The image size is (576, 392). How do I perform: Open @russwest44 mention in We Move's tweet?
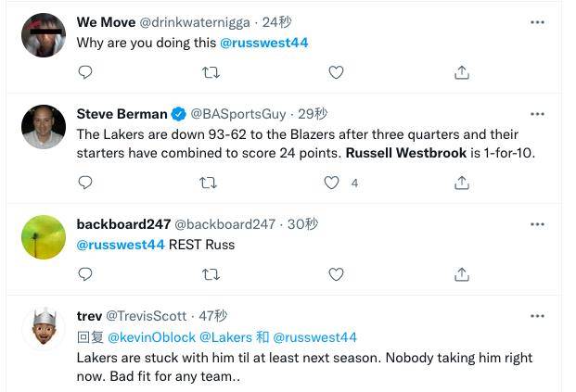pyautogui.click(x=264, y=43)
